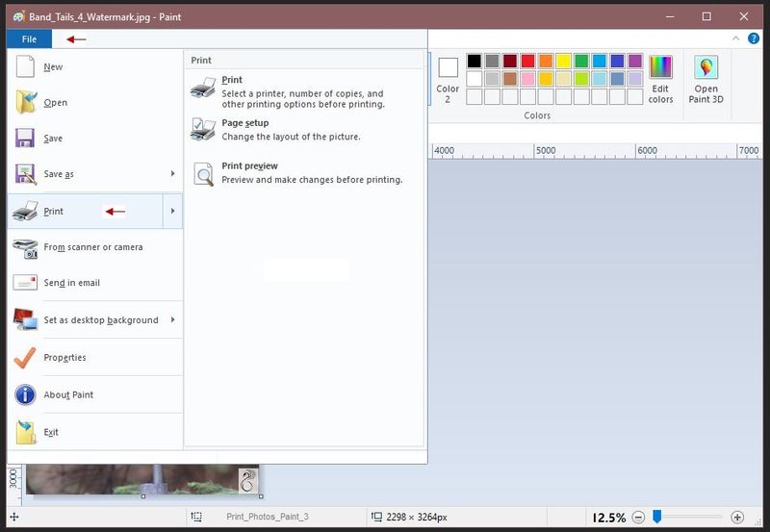Maximize the Paint window
The height and width of the screenshot is (532, 770).
point(706,16)
